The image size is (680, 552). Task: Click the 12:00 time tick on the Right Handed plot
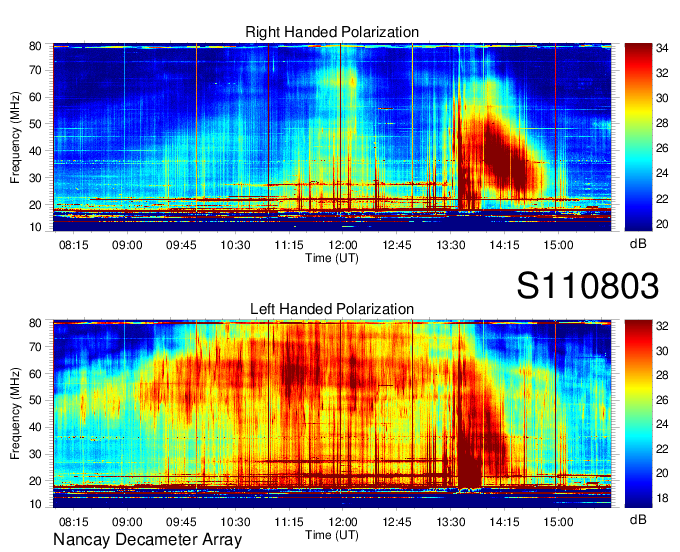click(343, 245)
